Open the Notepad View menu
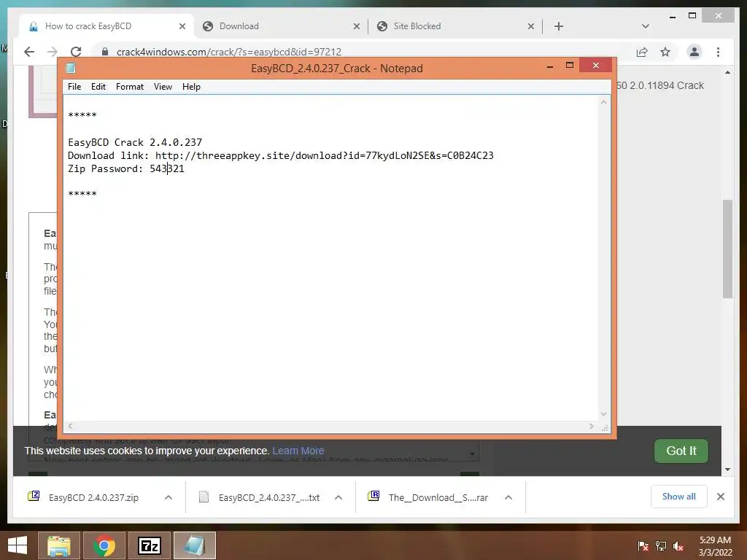This screenshot has height=560, width=747. 163,87
